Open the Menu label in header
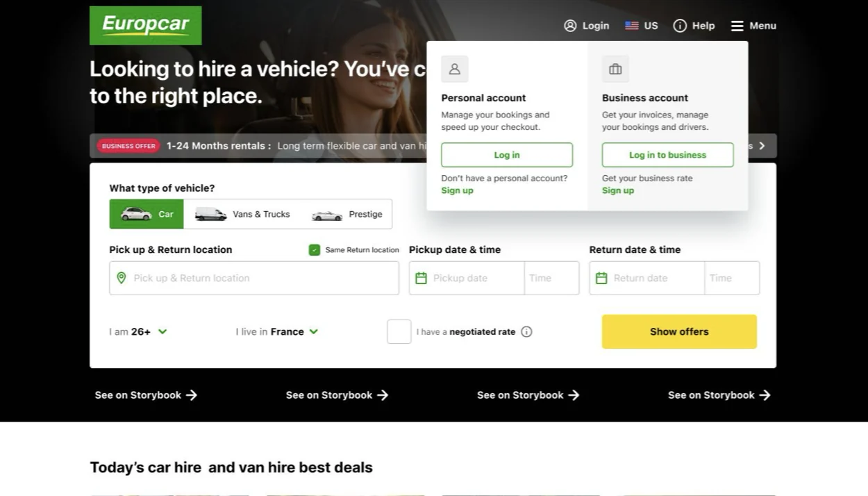This screenshot has height=496, width=868. tap(762, 26)
